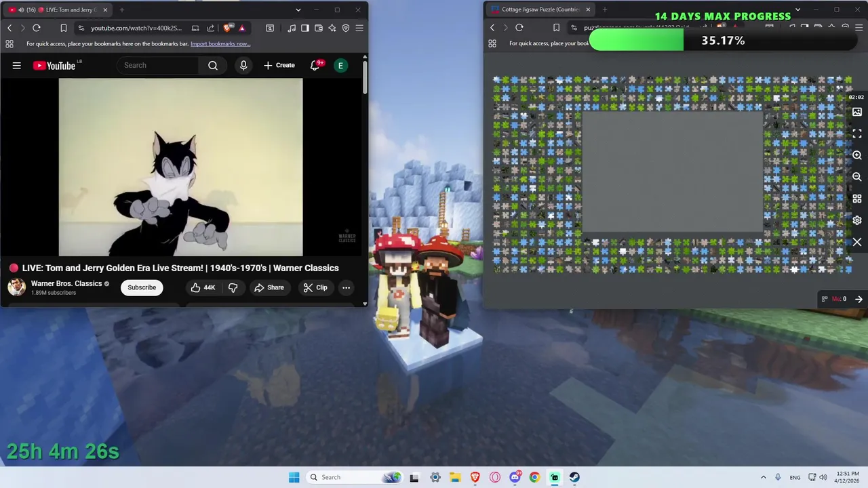868x488 pixels.
Task: Click the arrow next to the puzzle counter
Action: point(859,299)
